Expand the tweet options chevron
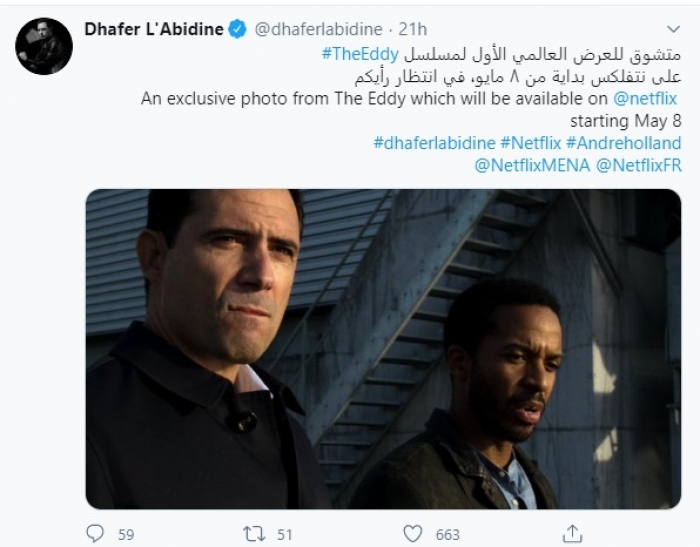700x547 pixels. (673, 29)
